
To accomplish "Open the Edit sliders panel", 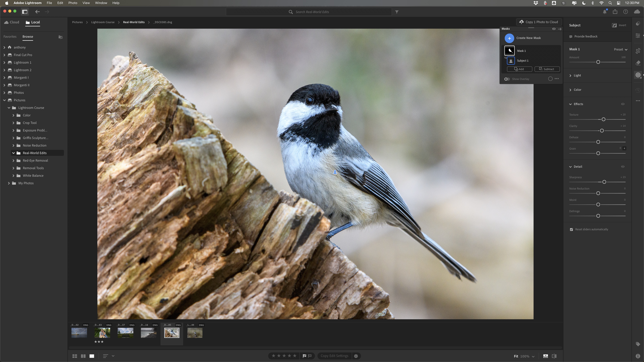I will (x=638, y=36).
